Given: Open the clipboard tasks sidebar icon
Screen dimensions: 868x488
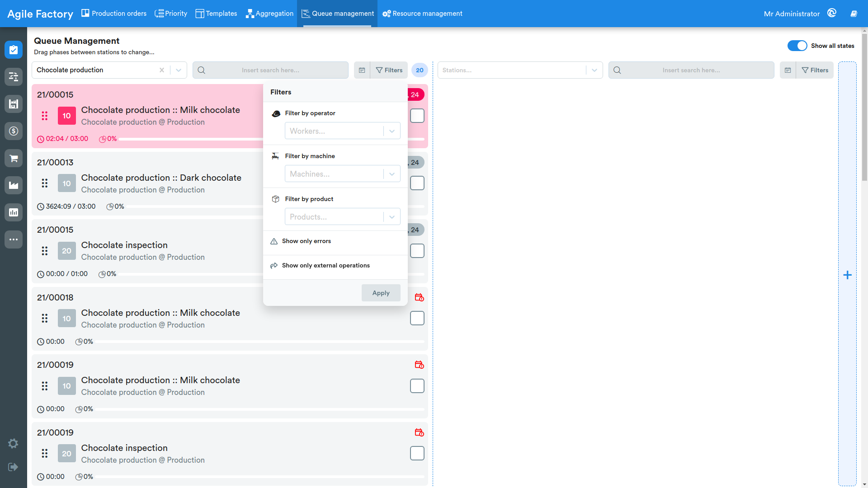Looking at the screenshot, I should (x=14, y=50).
